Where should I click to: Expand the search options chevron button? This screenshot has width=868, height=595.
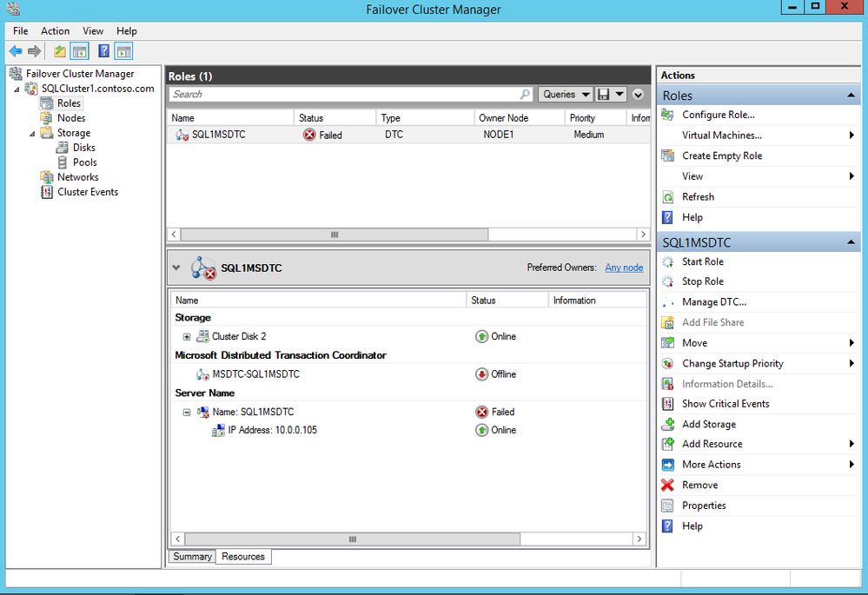[638, 95]
